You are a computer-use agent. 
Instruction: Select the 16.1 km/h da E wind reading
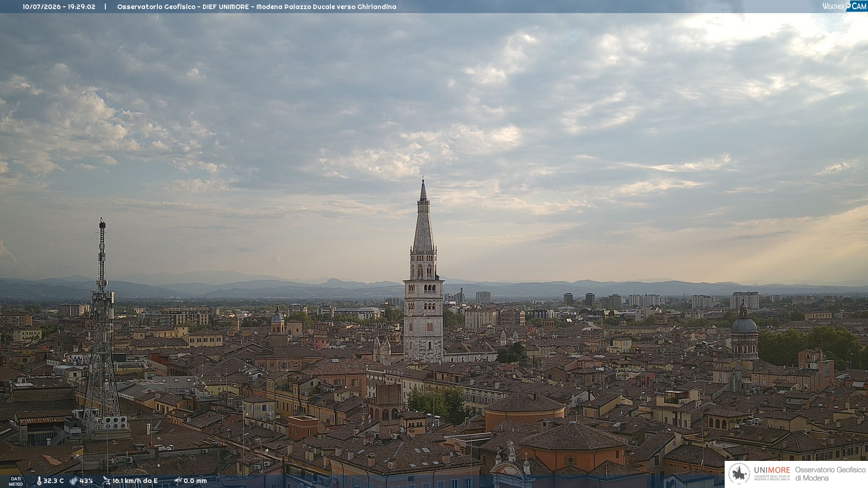pos(135,481)
